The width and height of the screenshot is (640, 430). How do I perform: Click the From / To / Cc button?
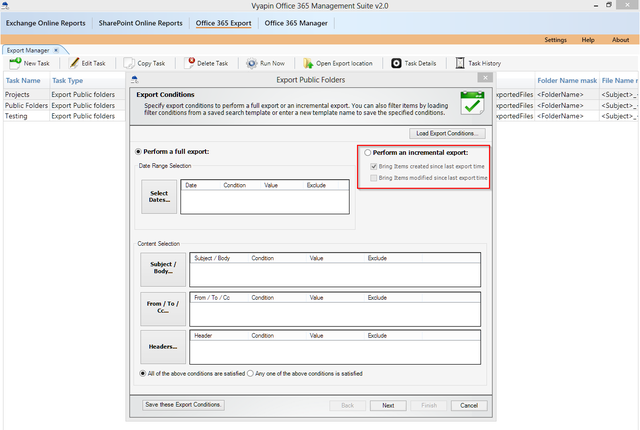pyautogui.click(x=163, y=308)
